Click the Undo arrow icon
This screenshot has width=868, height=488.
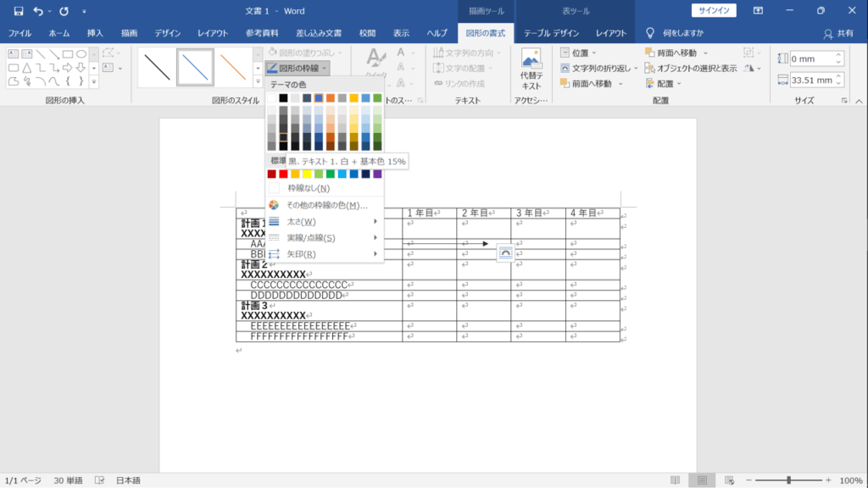click(37, 11)
